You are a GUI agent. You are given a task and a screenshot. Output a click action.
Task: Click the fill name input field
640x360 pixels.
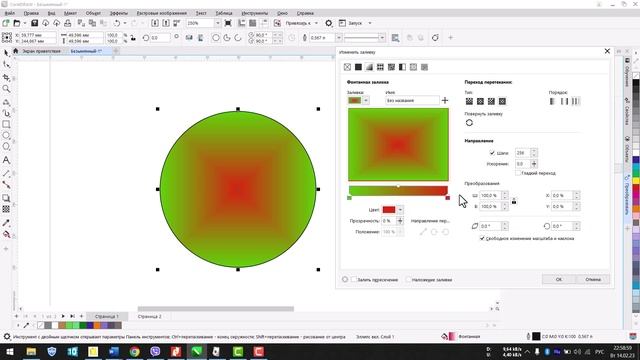[x=412, y=100]
